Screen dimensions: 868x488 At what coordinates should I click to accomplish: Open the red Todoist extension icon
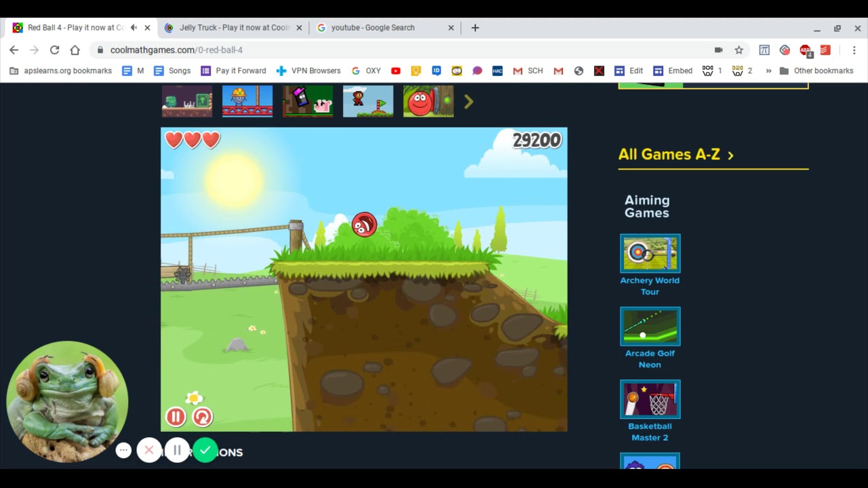coord(825,49)
